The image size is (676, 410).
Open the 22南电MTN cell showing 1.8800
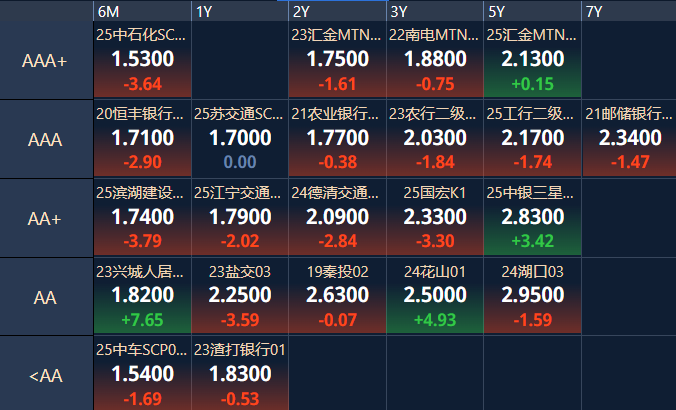[x=435, y=60]
